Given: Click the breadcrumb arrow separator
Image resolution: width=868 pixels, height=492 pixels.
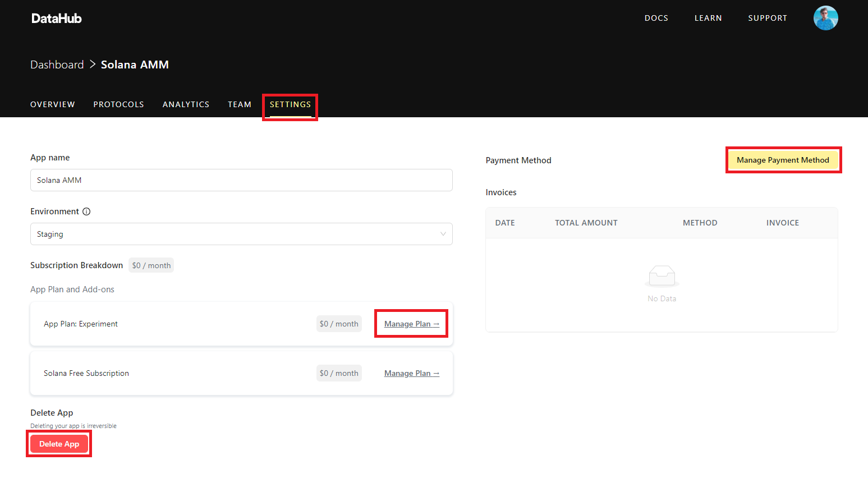Looking at the screenshot, I should tap(93, 65).
